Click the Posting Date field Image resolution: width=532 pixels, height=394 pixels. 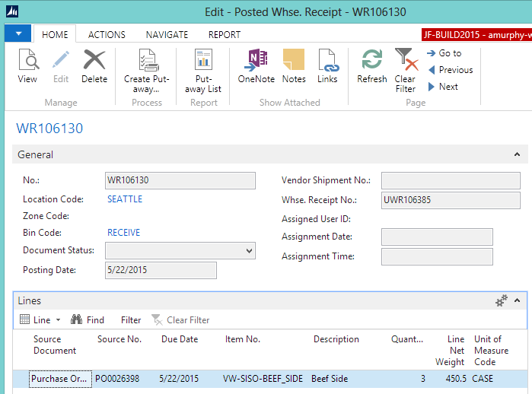point(161,271)
